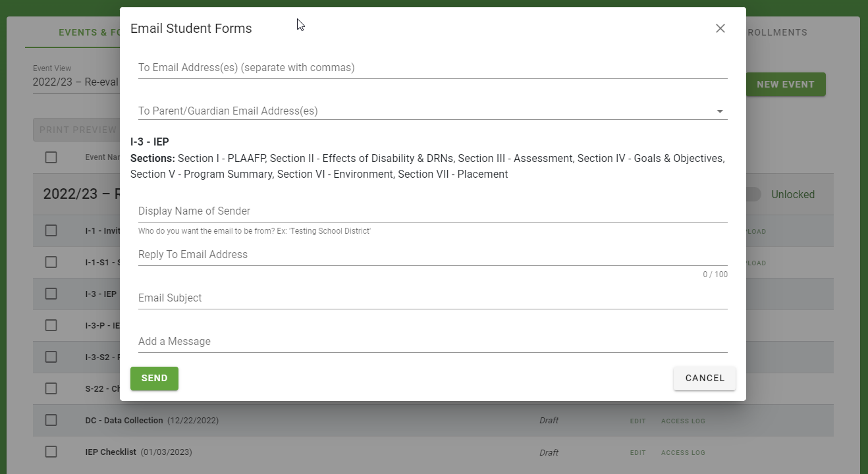Send the student forms email
The height and width of the screenshot is (474, 868).
154,379
